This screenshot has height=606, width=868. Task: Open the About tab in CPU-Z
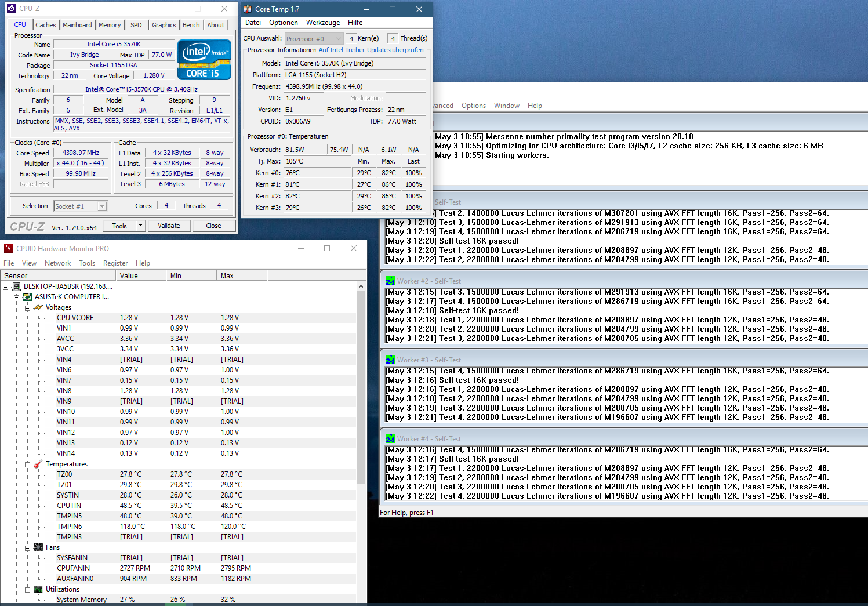(216, 25)
